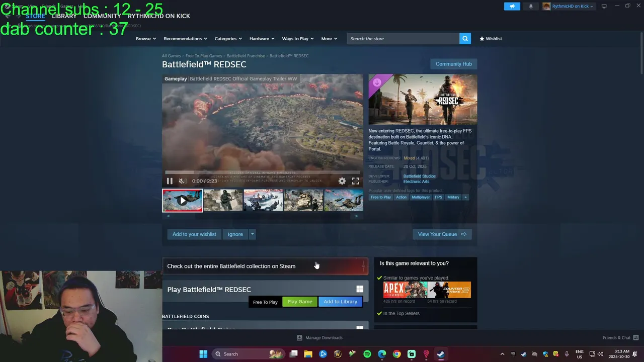
Task: Open the Hardware dropdown menu
Action: pos(262,38)
